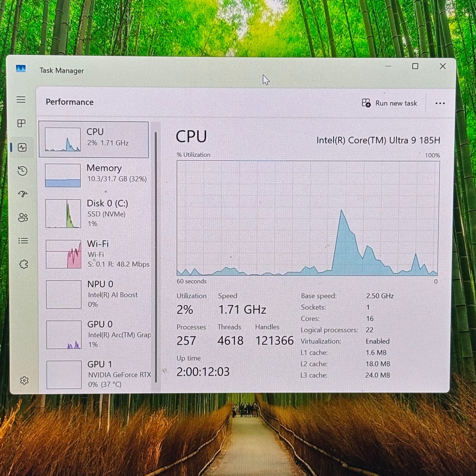Image resolution: width=476 pixels, height=476 pixels.
Task: Switch to the Users page icon
Action: 23,217
